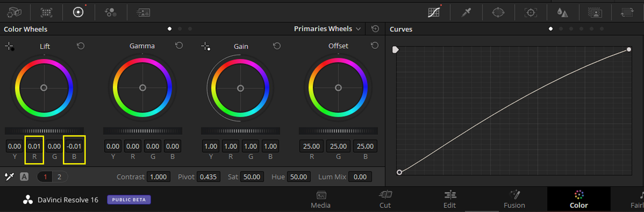The image size is (644, 212).
Task: Select second Curves mode dot
Action: click(x=561, y=29)
